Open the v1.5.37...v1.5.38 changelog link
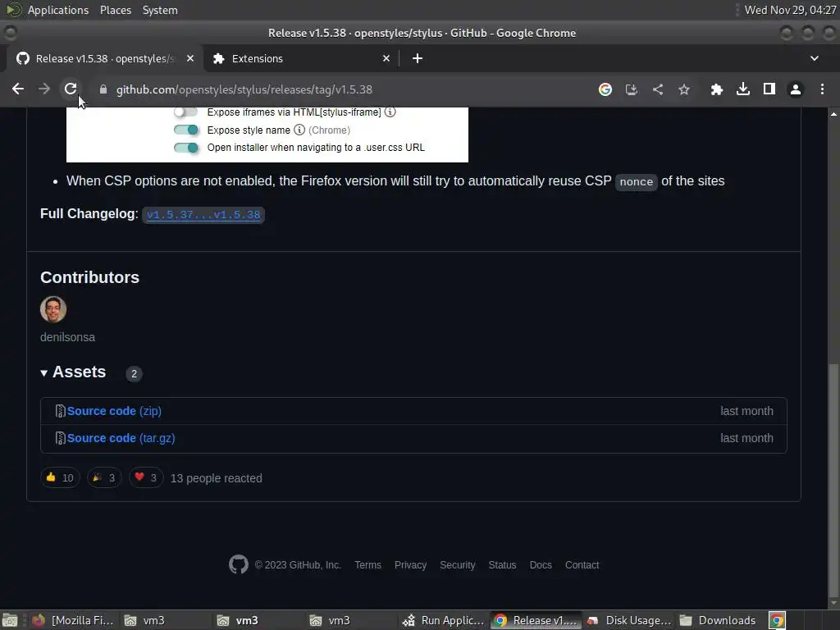 point(203,215)
